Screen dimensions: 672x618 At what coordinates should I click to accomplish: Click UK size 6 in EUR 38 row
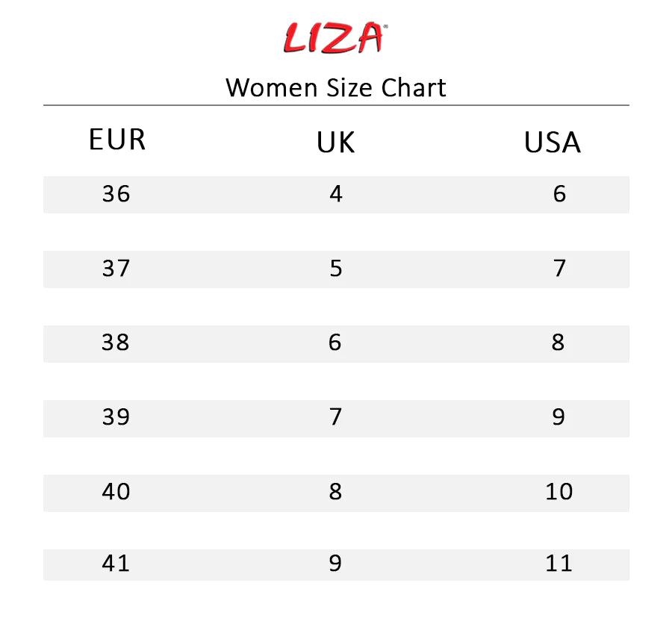point(335,343)
